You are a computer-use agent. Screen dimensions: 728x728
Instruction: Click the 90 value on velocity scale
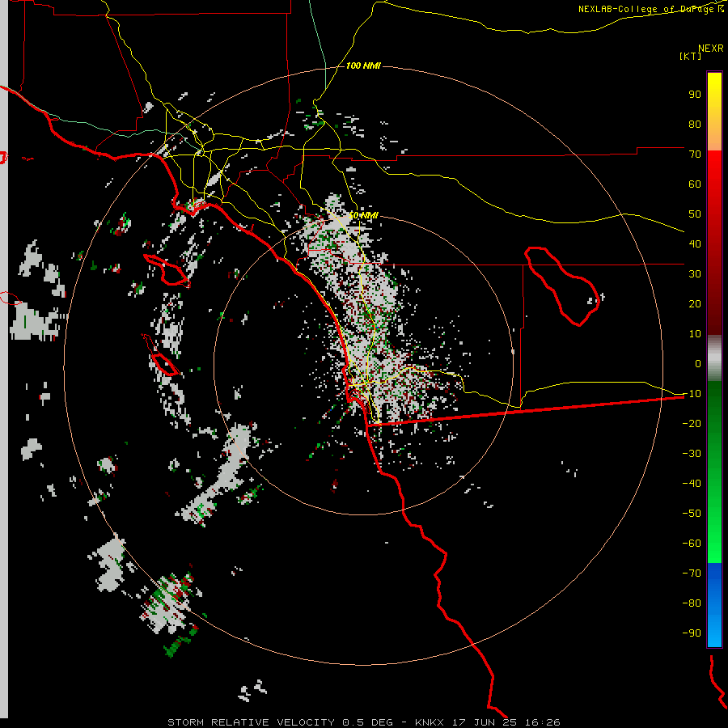[x=695, y=95]
